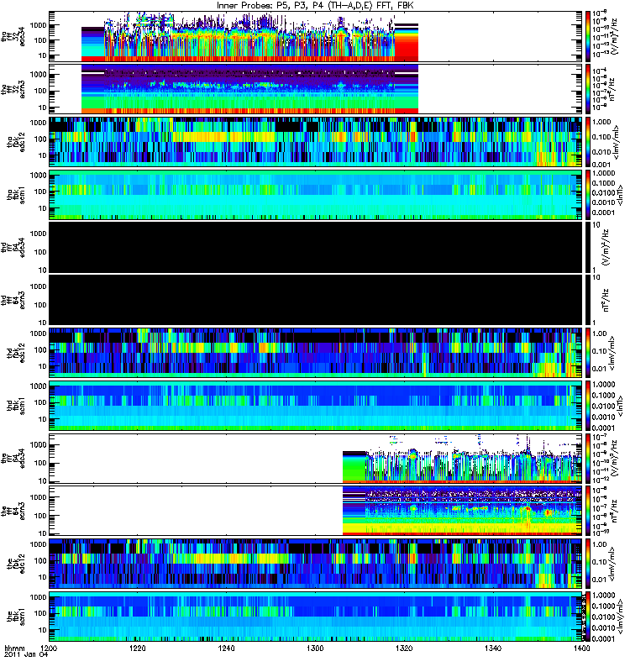This screenshot has height=672, width=630.
Task: Click the tha fbk edc12 filter bank panel
Action: click(x=316, y=142)
